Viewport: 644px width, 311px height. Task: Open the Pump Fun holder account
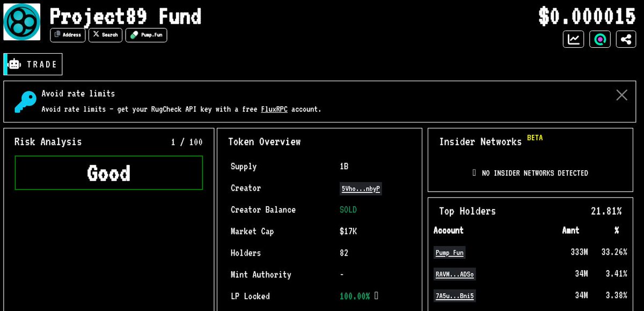coord(449,252)
